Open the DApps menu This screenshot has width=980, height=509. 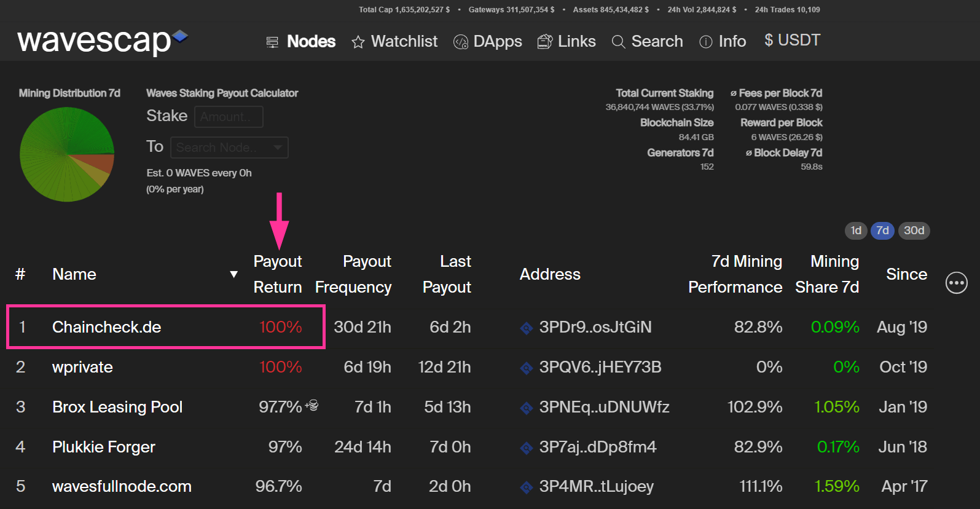click(x=498, y=41)
